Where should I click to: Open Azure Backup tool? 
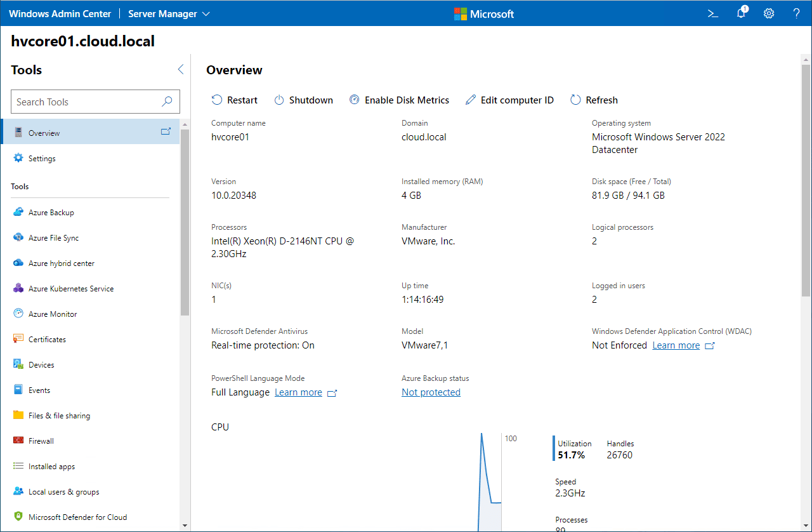(51, 213)
